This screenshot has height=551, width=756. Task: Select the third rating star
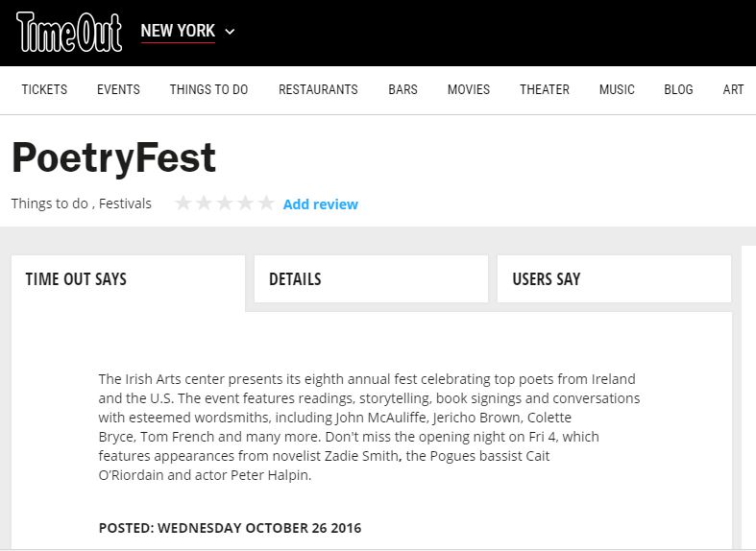[224, 204]
